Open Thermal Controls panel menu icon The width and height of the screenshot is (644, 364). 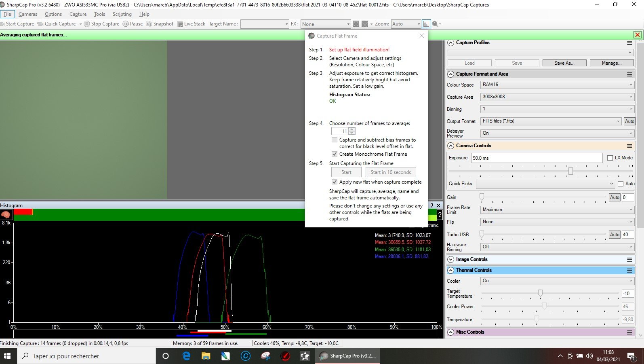pos(629,271)
